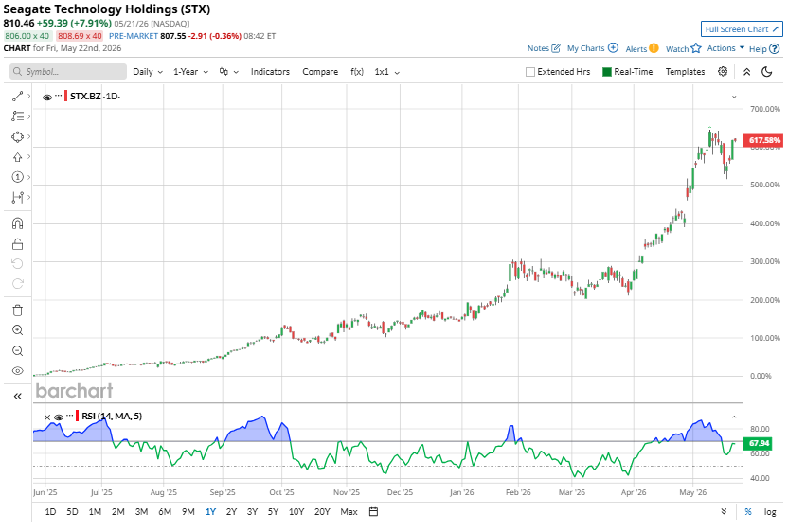Viewport: 806px width, 532px height.
Task: Zoom in with magnifier plus
Action: pyautogui.click(x=17, y=330)
